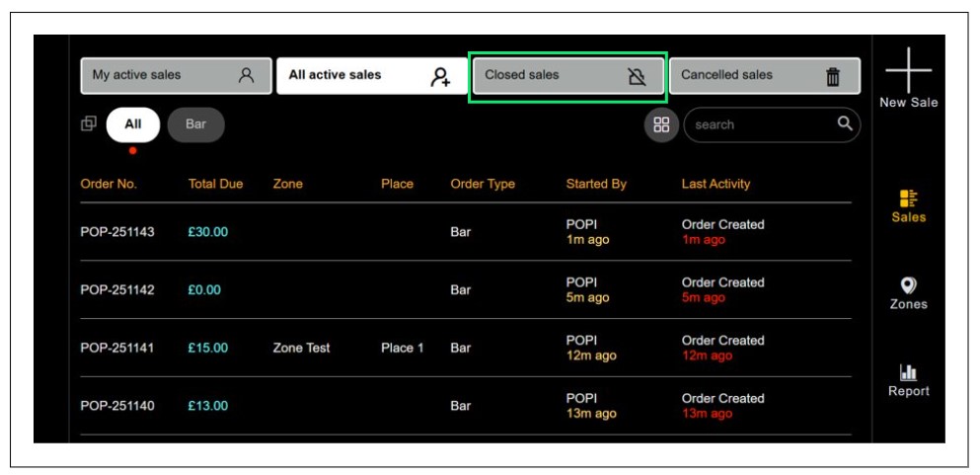Select order POP-251140 with £13.00 due

pos(117,406)
